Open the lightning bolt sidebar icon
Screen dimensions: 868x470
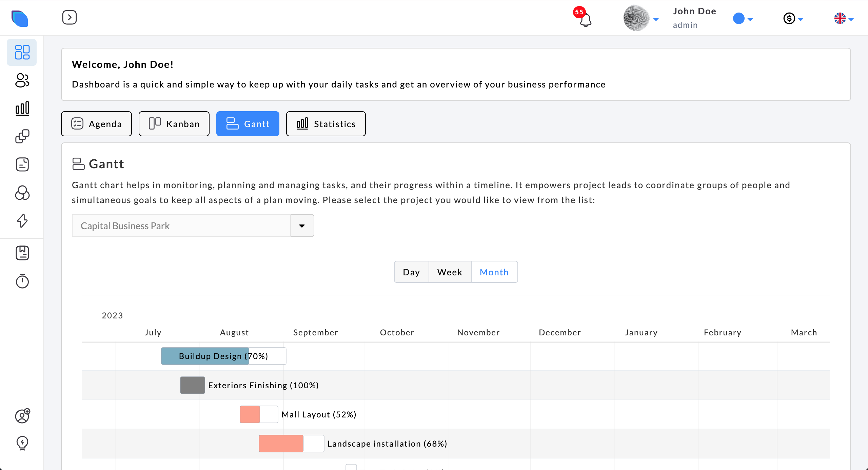pyautogui.click(x=22, y=221)
